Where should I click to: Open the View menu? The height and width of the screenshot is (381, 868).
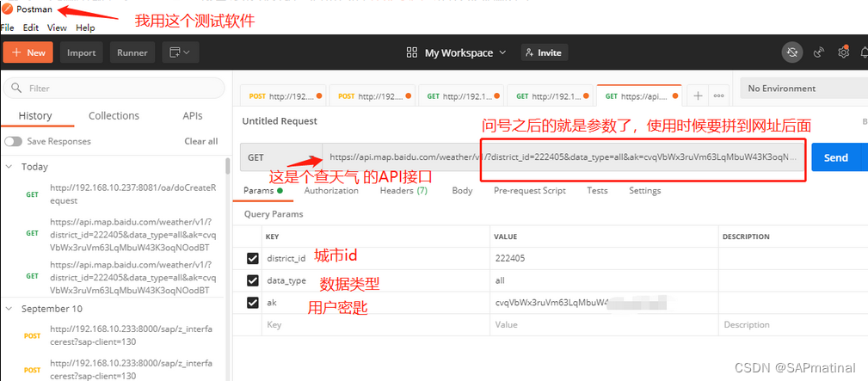click(x=57, y=28)
